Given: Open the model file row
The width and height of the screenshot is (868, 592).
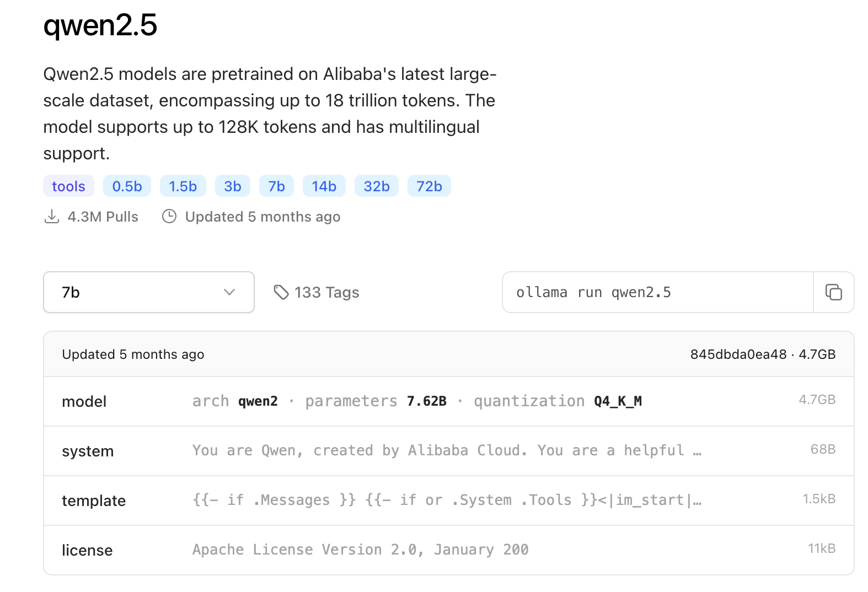Looking at the screenshot, I should click(448, 401).
